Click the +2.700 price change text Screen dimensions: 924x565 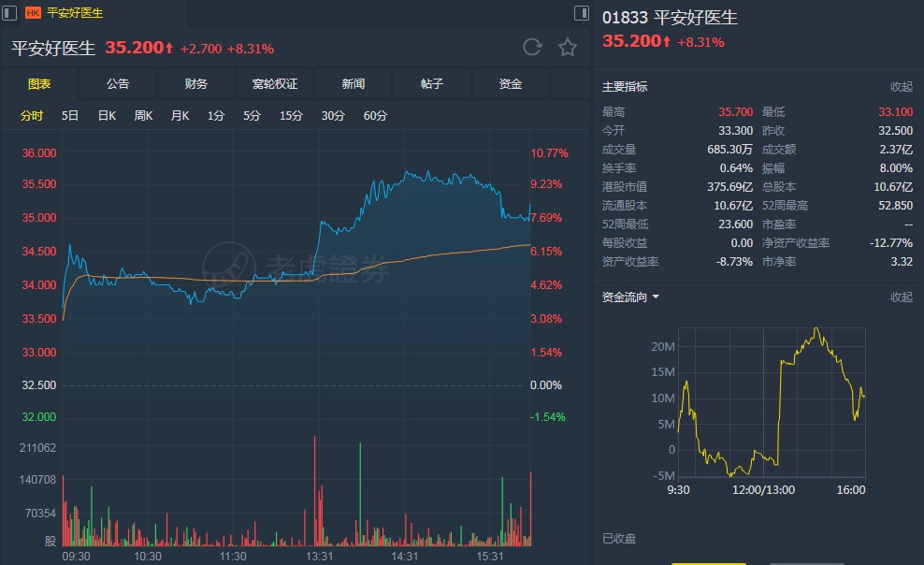[201, 49]
